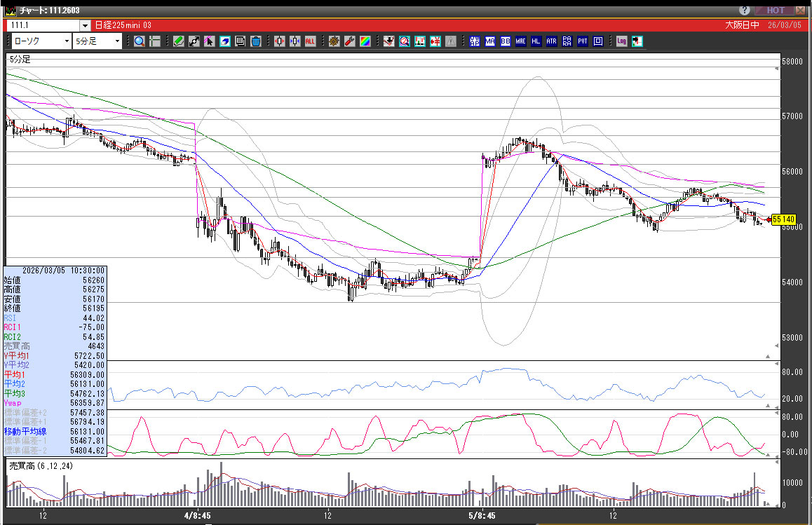The width and height of the screenshot is (812, 525).
Task: Open the ローソク chart type dropdown
Action: tap(66, 41)
